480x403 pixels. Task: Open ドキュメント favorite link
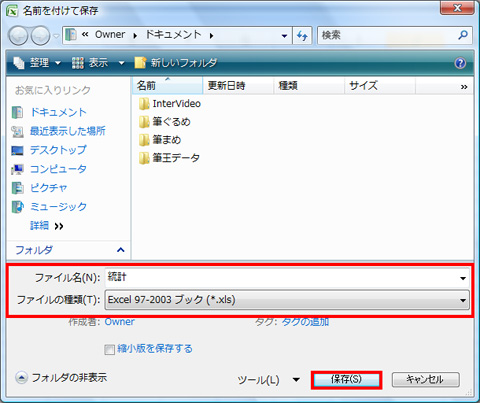pyautogui.click(x=58, y=112)
